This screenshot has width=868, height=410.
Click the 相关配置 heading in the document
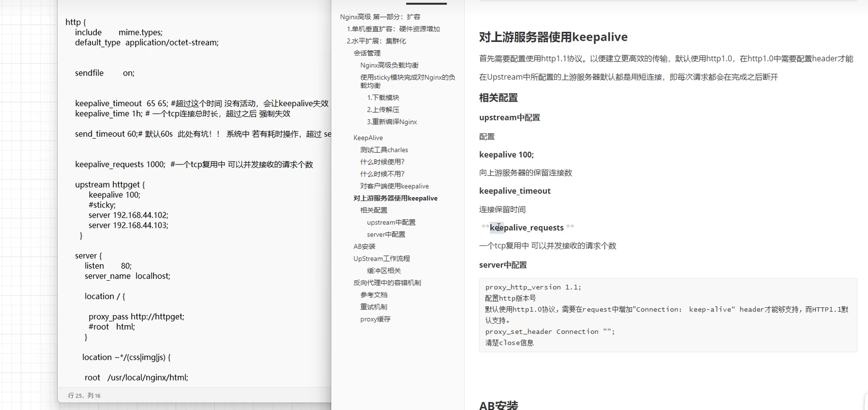click(x=498, y=98)
